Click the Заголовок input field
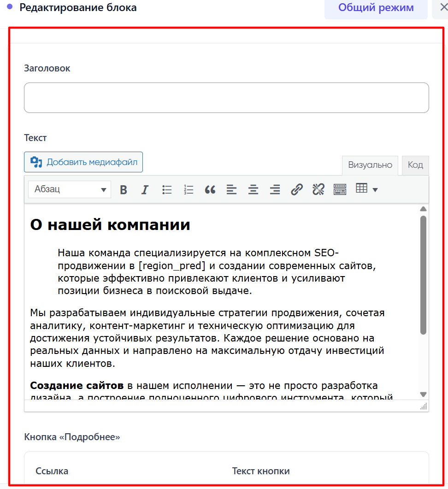The width and height of the screenshot is (448, 489). [226, 98]
